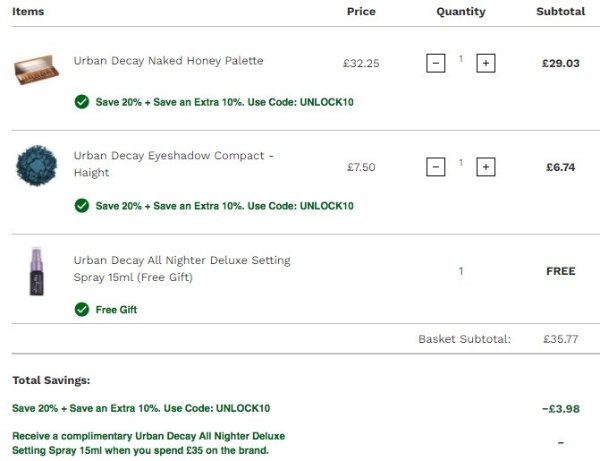Open the Eyeshadow Compact Haight thumbnail

tap(37, 167)
